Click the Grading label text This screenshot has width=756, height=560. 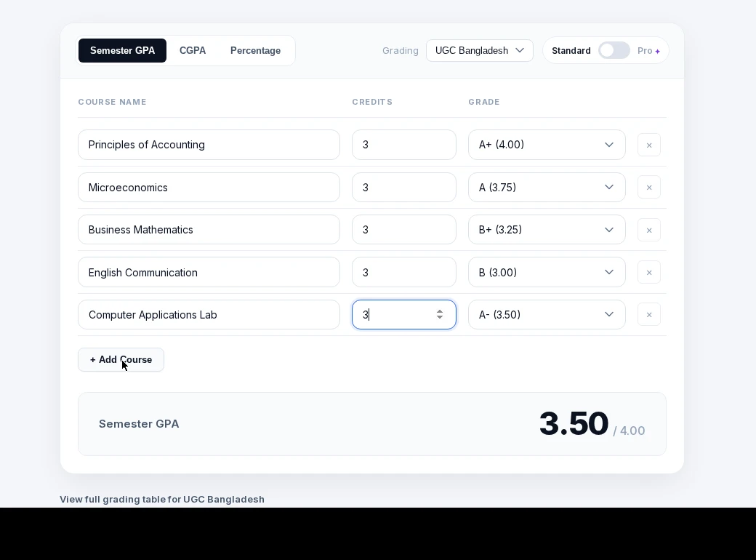coord(401,51)
